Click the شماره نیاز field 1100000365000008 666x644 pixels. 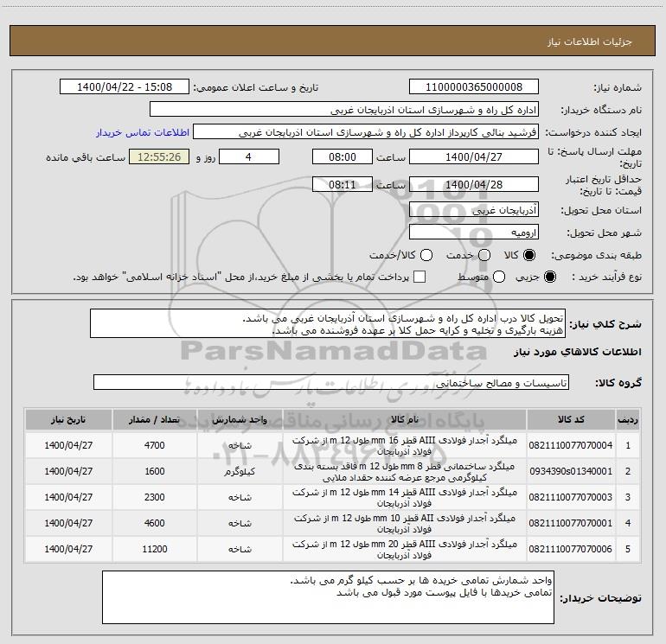(x=474, y=87)
